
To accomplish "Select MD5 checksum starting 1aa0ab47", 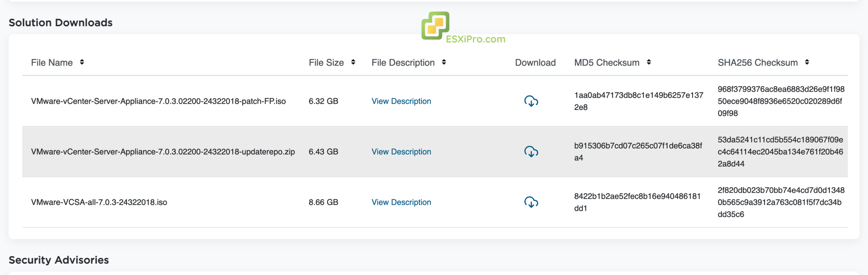I will click(x=638, y=101).
